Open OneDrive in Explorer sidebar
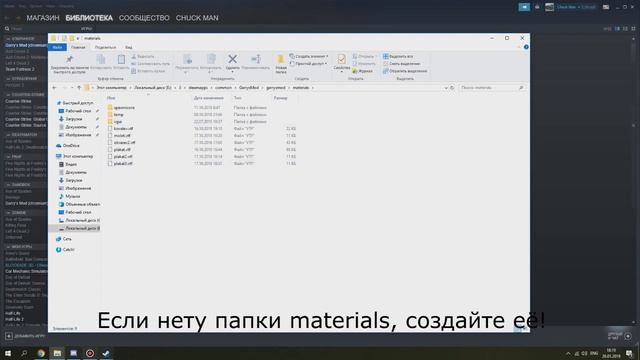Screen dimensions: 640x360 [x=68, y=146]
